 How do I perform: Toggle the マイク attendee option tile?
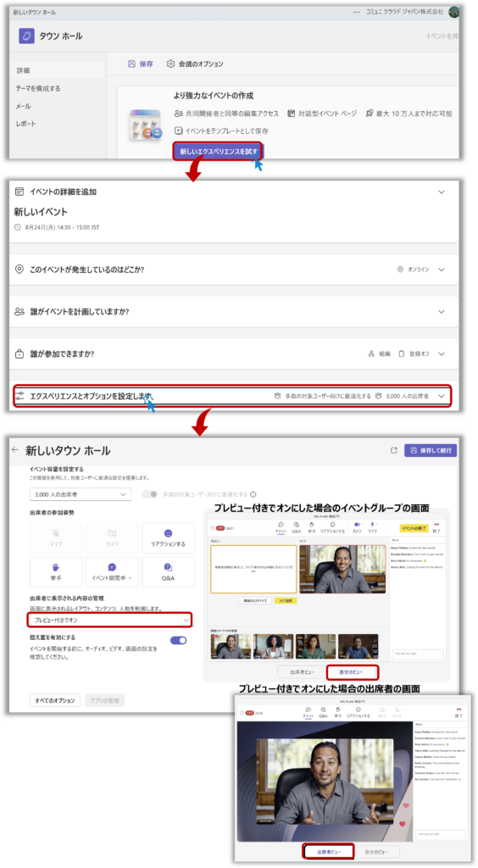(56, 538)
